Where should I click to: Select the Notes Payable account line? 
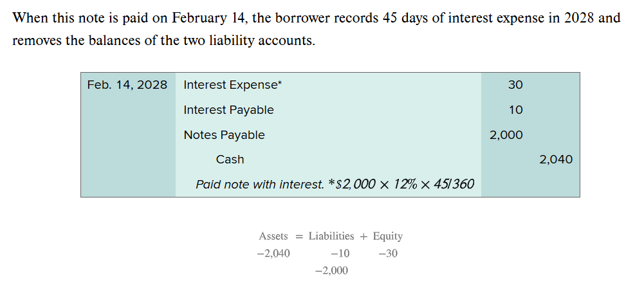(224, 135)
